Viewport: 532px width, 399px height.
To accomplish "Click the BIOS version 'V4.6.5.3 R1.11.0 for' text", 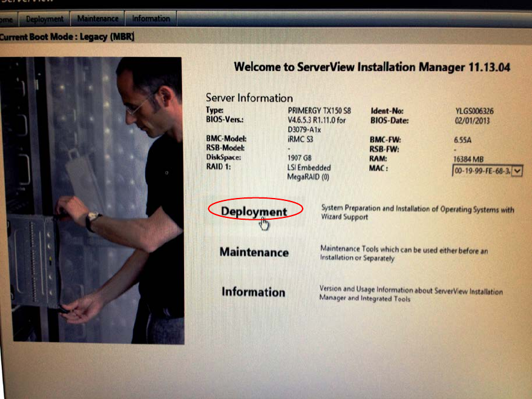I will tap(317, 120).
